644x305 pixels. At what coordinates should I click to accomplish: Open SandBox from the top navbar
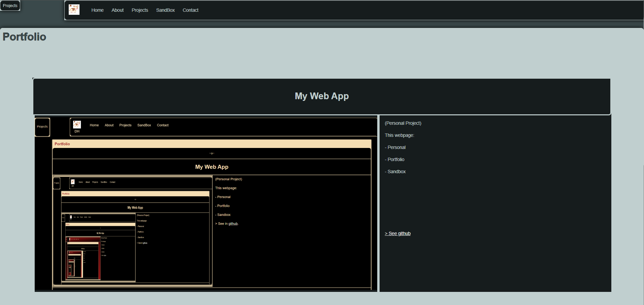pos(165,10)
